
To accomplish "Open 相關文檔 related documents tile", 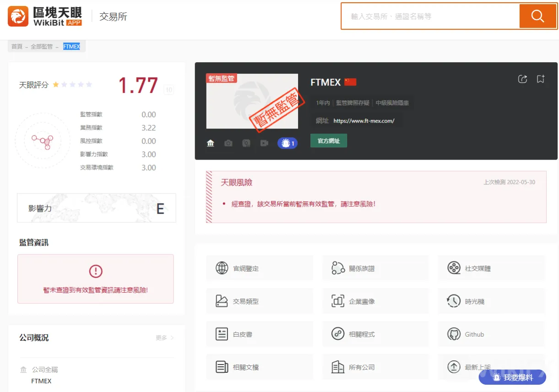I will tap(260, 367).
